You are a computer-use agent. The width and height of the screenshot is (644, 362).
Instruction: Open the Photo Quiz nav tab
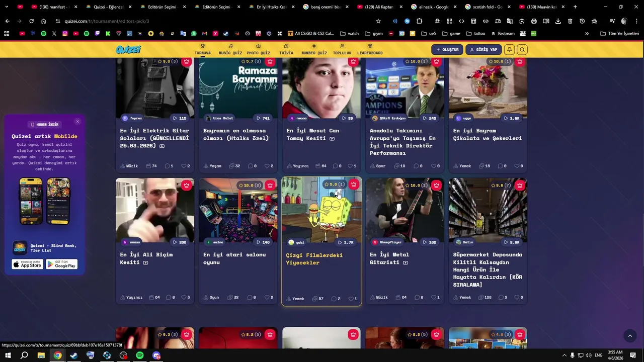point(258,49)
